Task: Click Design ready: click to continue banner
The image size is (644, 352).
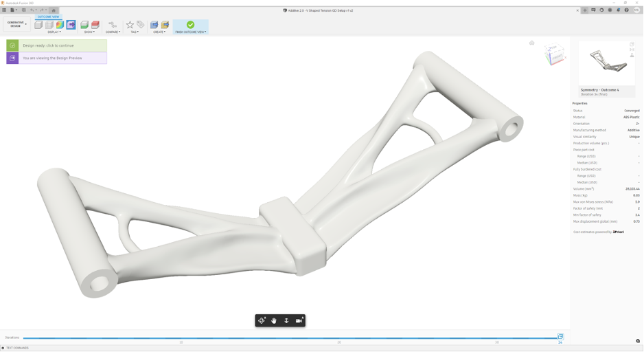Action: pyautogui.click(x=57, y=45)
